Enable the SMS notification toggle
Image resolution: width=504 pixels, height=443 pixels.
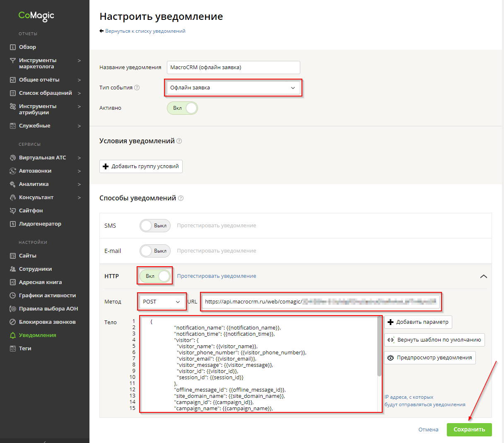click(x=155, y=226)
